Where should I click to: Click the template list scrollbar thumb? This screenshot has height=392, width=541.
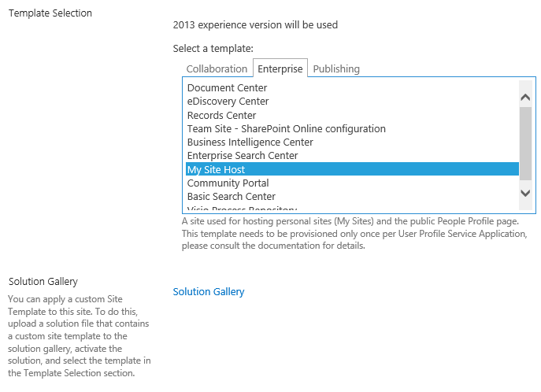click(525, 143)
